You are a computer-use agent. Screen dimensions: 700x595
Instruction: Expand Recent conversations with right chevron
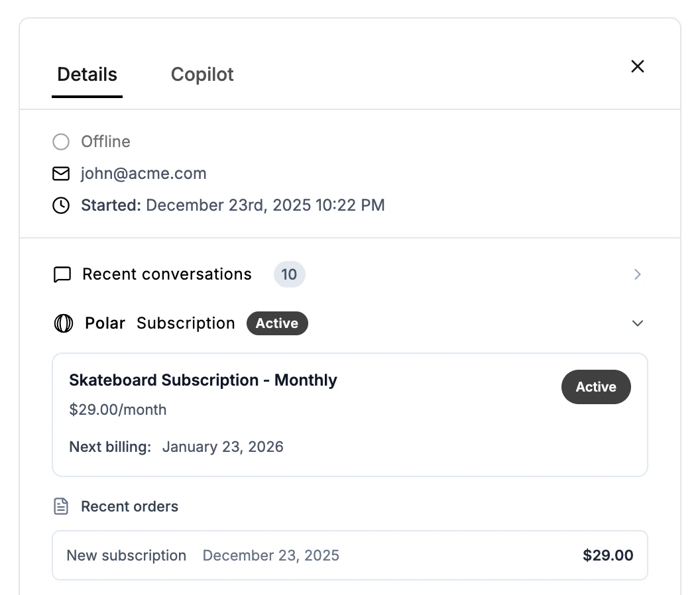pyautogui.click(x=638, y=274)
